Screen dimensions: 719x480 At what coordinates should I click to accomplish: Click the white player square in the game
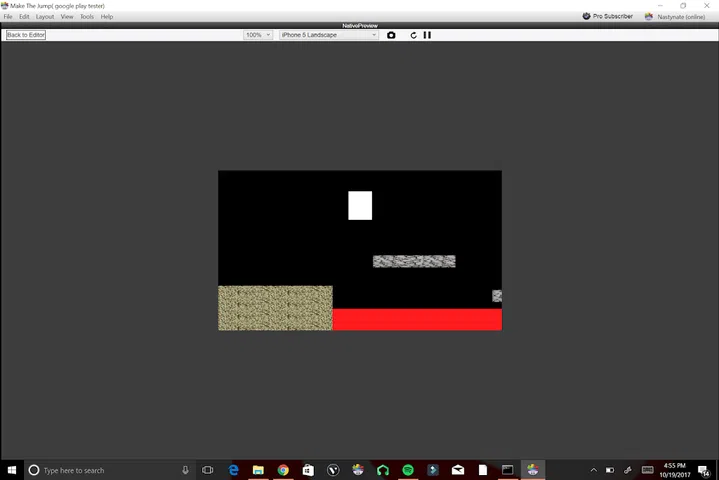360,205
